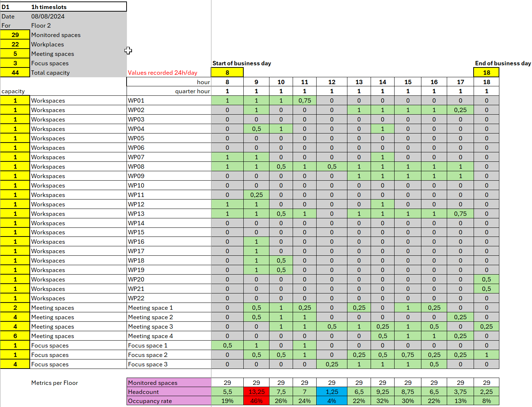Click the 'Meeting space 4' label
The image size is (532, 407).
(x=169, y=336)
